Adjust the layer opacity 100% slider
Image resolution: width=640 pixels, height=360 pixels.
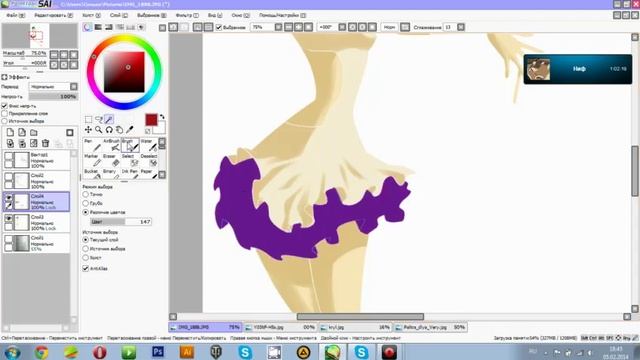click(x=53, y=96)
